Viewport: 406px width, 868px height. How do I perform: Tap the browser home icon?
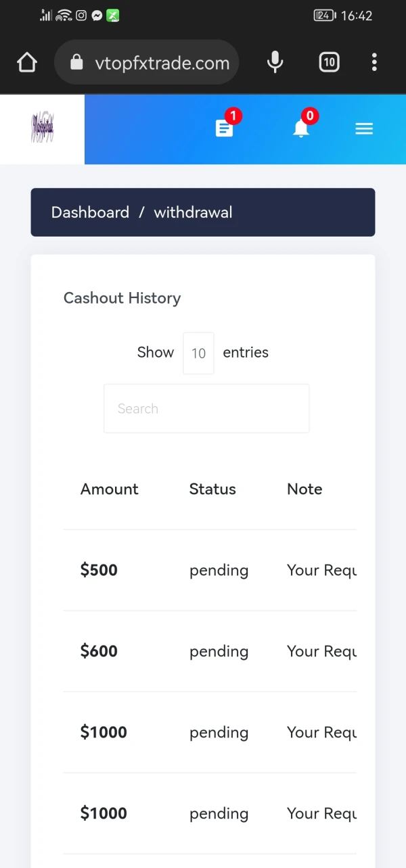point(27,63)
